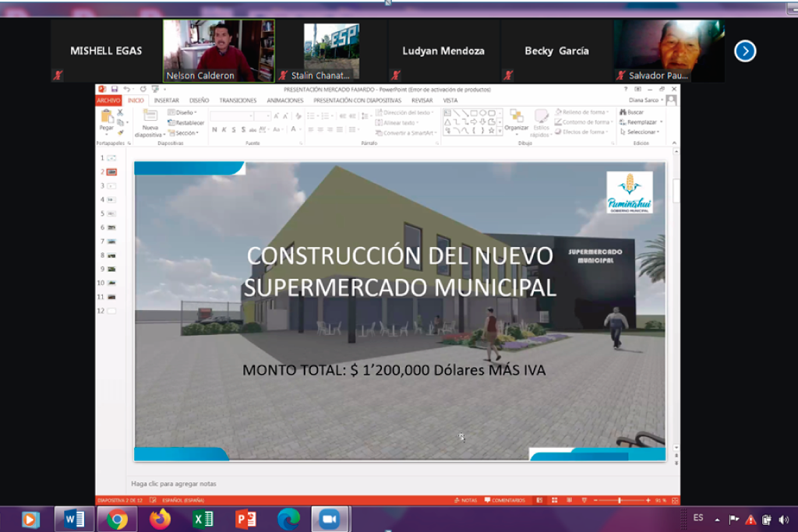Open the TRANSICIONES ribbon tab

(x=238, y=100)
